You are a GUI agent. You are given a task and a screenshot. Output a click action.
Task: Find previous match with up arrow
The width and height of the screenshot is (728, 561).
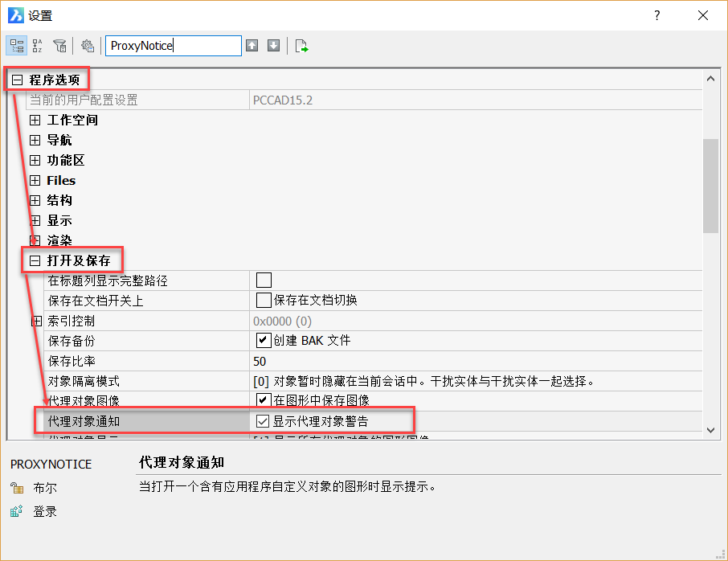(x=252, y=46)
